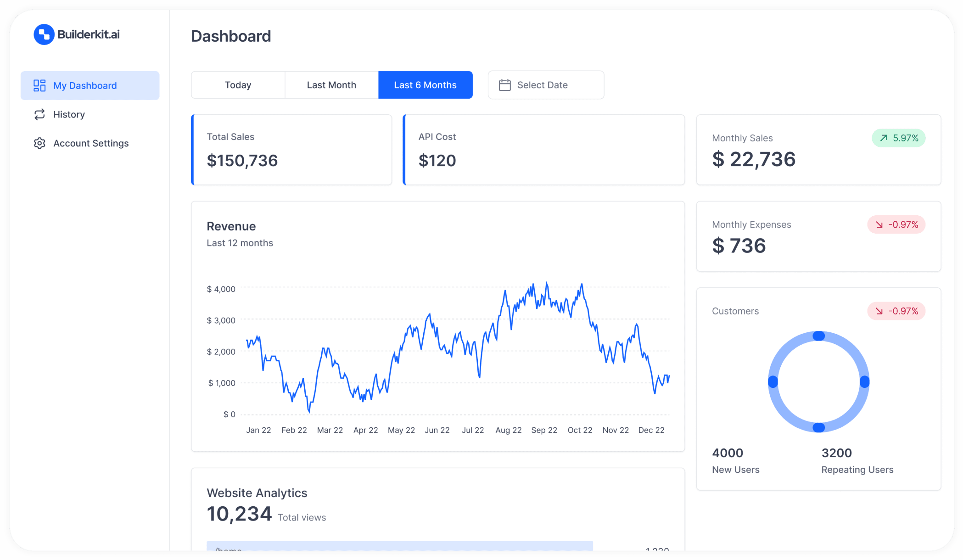Click the Builderkit.ai logo icon
963x560 pixels.
click(x=44, y=34)
